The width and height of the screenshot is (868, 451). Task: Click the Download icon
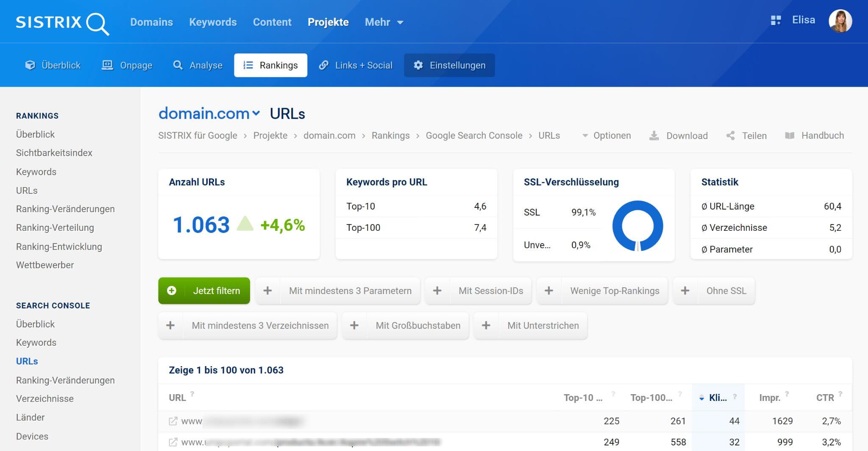[x=654, y=136]
